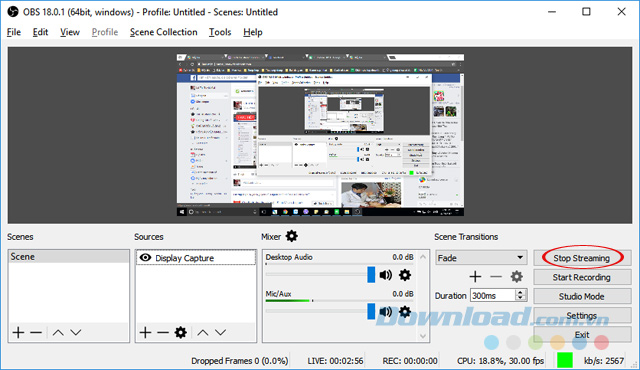Add a new scene with plus icon
This screenshot has height=370, width=640.
pos(18,332)
